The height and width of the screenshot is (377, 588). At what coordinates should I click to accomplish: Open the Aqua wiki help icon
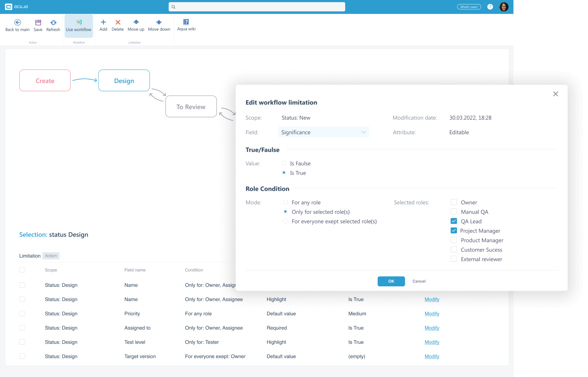[x=186, y=22]
